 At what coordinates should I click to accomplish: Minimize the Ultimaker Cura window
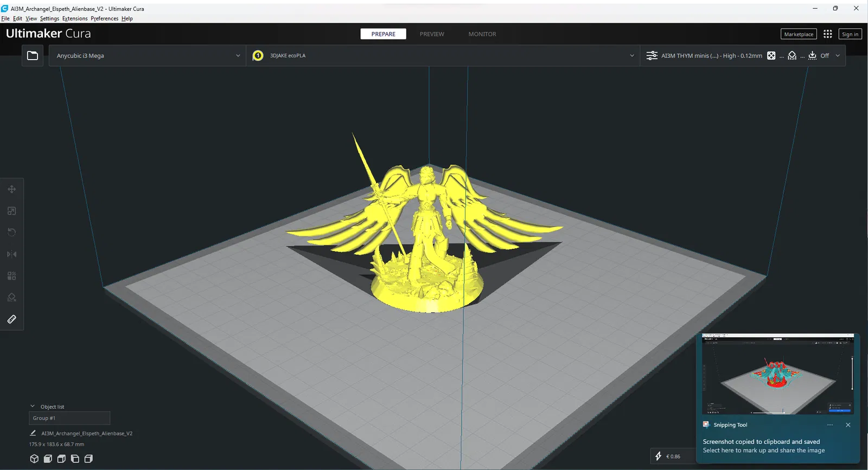pos(815,8)
